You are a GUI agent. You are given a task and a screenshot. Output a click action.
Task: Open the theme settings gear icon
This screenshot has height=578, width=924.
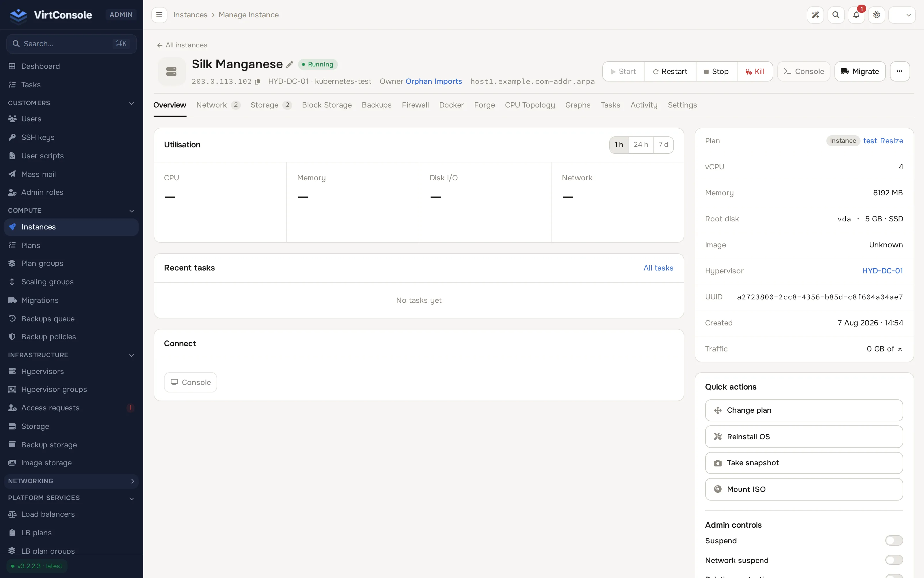877,15
